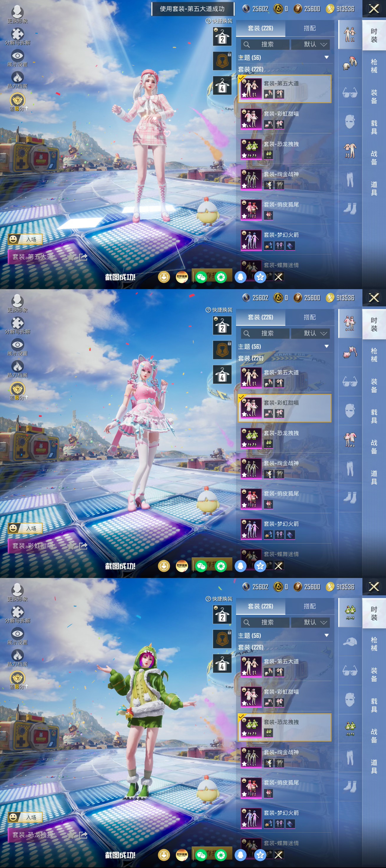Viewport: 386px width, 868px height.
Task: Open 枪械 side tab in the middle screenshot
Action: [x=374, y=355]
